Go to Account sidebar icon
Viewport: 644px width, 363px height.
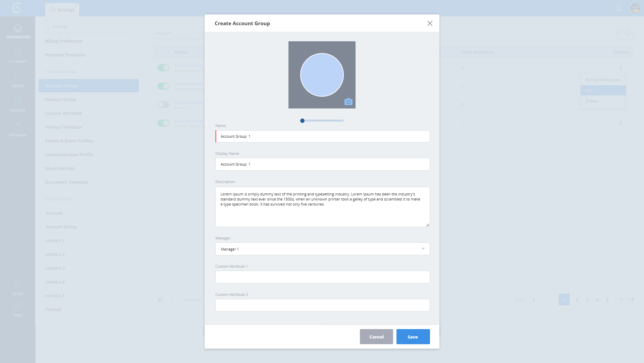click(18, 53)
